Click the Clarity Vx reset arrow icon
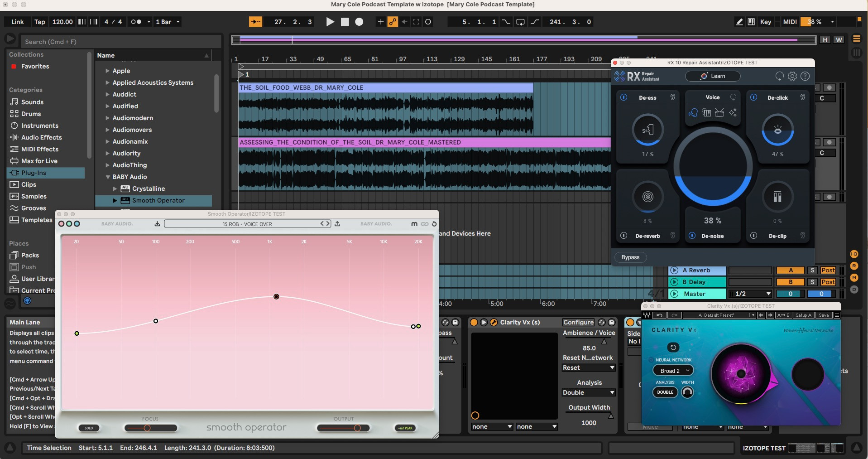Screen dimensions: 868x459 (673, 348)
